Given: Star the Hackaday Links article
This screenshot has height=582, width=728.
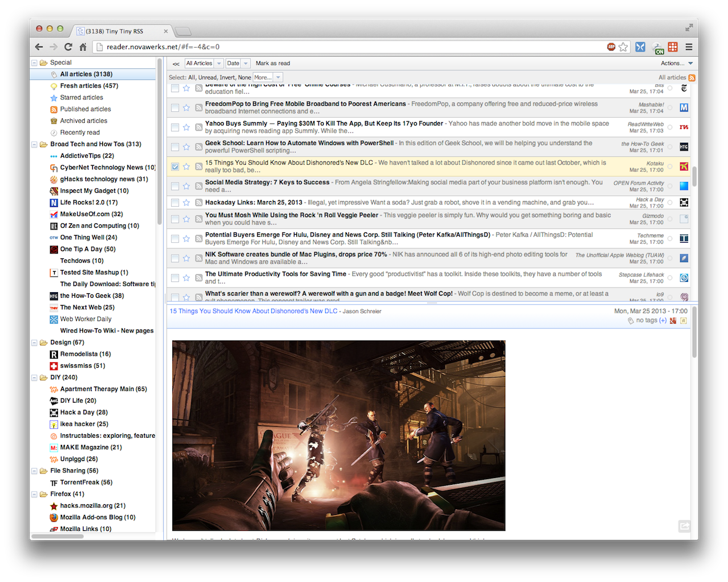Looking at the screenshot, I should pos(186,202).
